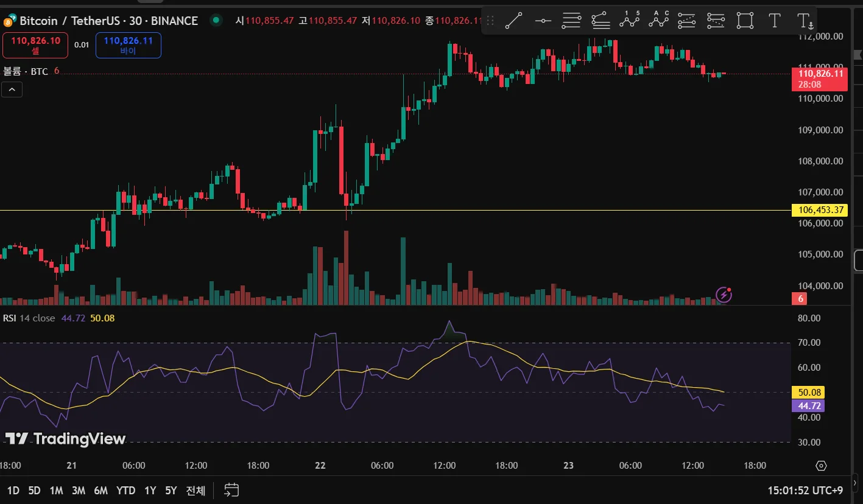This screenshot has width=863, height=504.
Task: Click the Go to date calendar icon
Action: tap(231, 490)
